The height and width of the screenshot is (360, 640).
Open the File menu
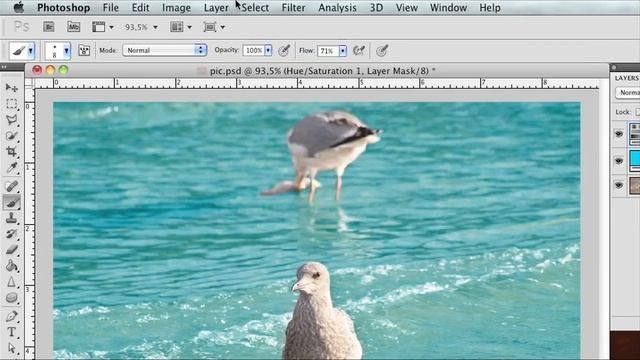coord(111,8)
